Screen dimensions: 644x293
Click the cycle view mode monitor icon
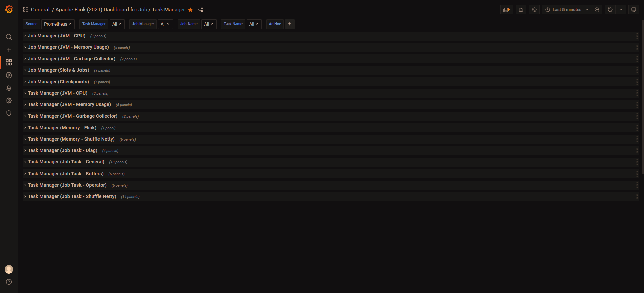634,10
